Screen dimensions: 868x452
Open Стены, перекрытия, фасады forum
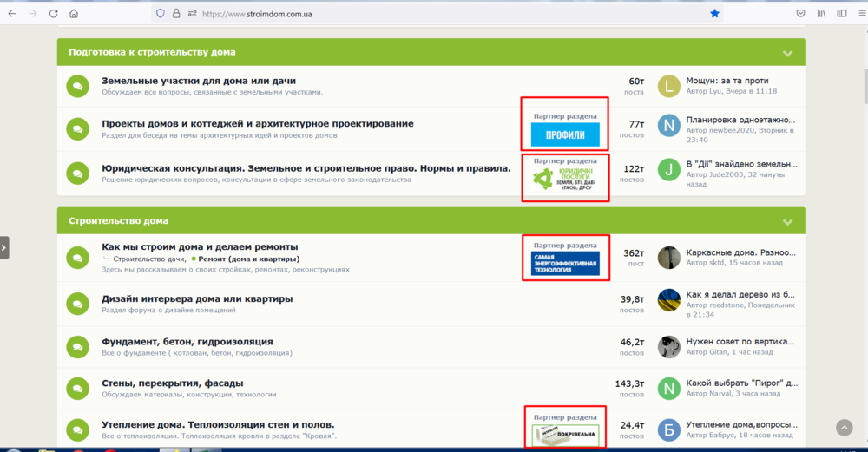point(172,383)
